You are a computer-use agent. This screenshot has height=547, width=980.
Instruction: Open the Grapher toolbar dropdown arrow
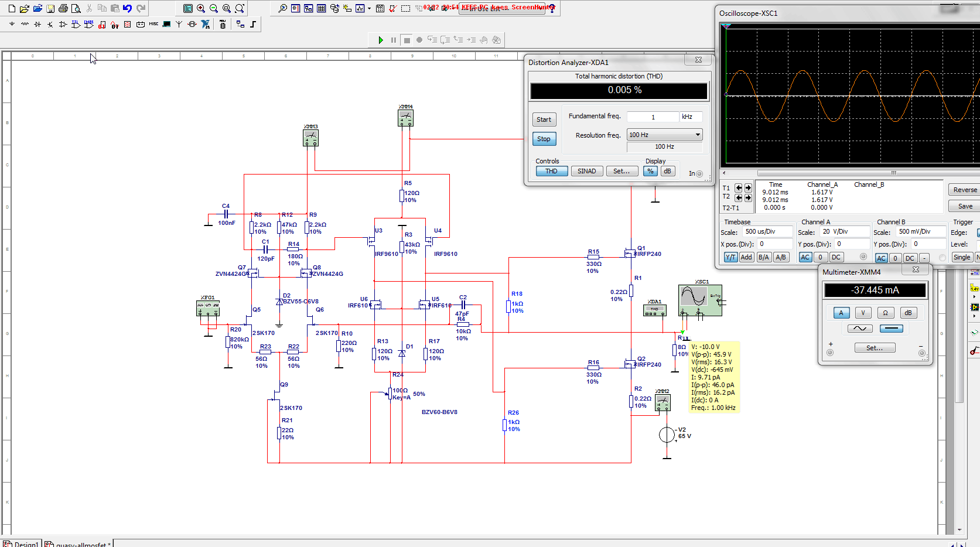(x=369, y=9)
